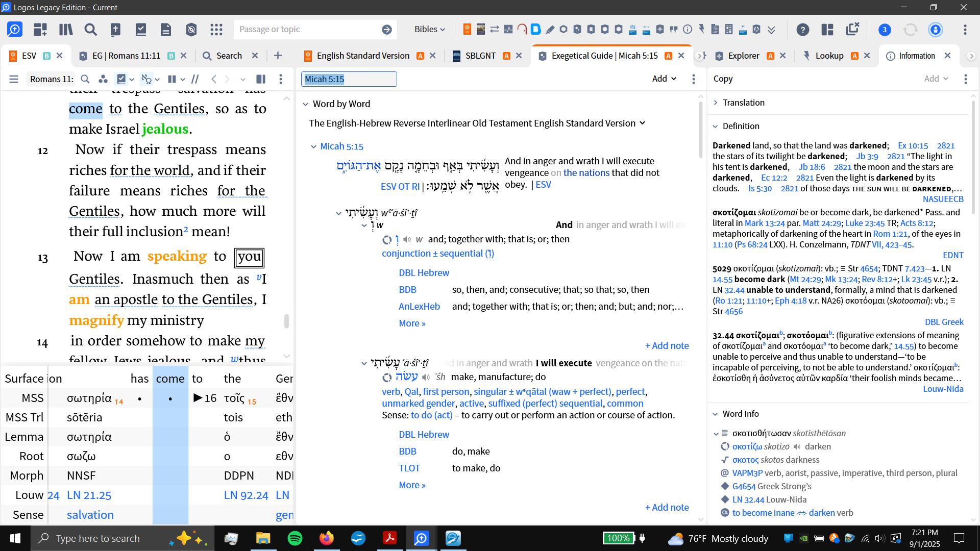Open the Documents icon in the main toolbar
This screenshot has width=980, height=551.
[x=166, y=30]
